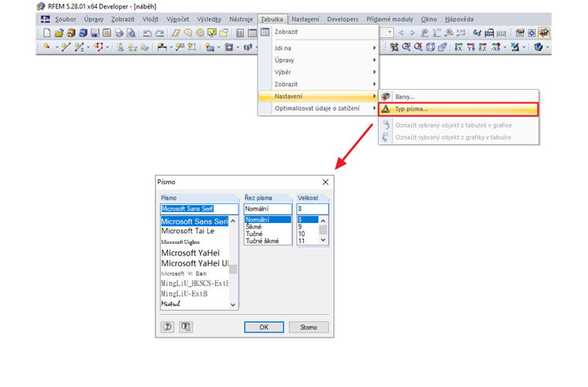
Task: Click the Písmo font name input field
Action: click(199, 209)
